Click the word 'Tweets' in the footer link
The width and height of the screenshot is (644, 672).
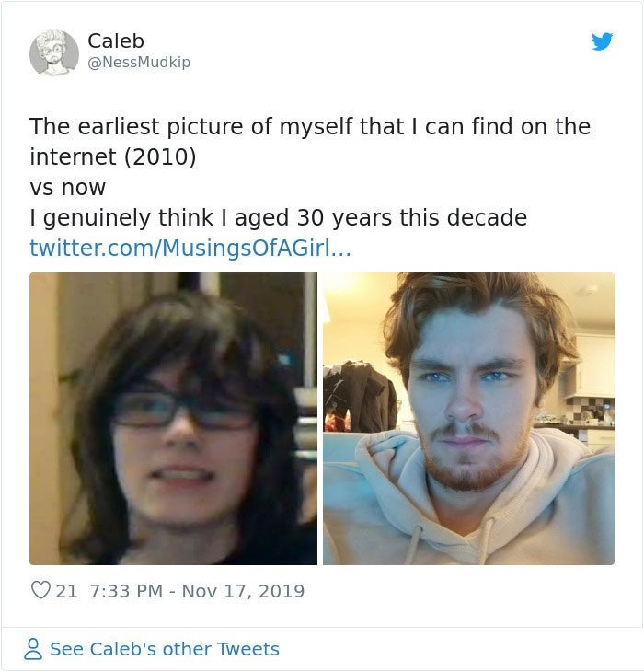click(x=247, y=649)
